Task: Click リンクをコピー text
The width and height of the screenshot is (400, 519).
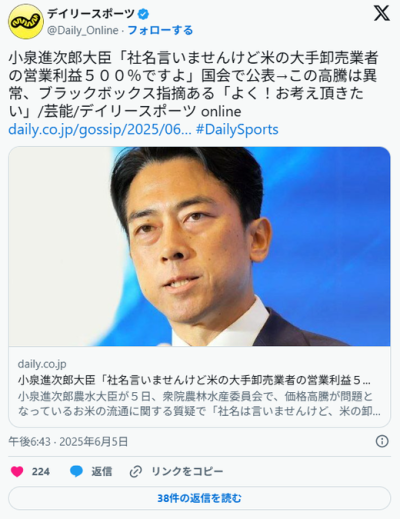Action: (187, 472)
